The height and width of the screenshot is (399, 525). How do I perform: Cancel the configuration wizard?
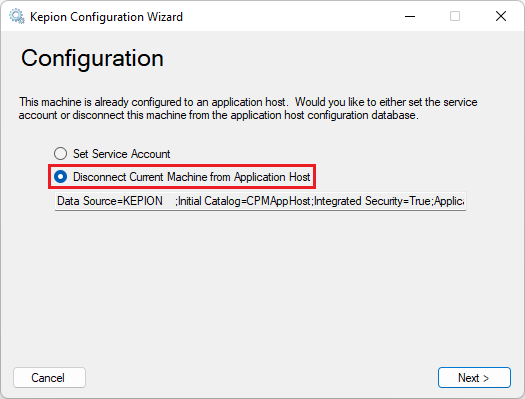(49, 378)
